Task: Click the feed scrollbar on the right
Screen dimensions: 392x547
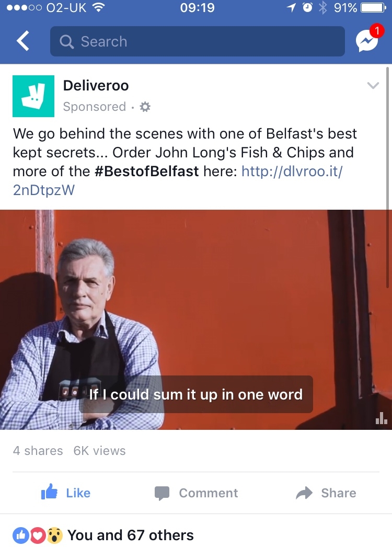Action: [387, 177]
